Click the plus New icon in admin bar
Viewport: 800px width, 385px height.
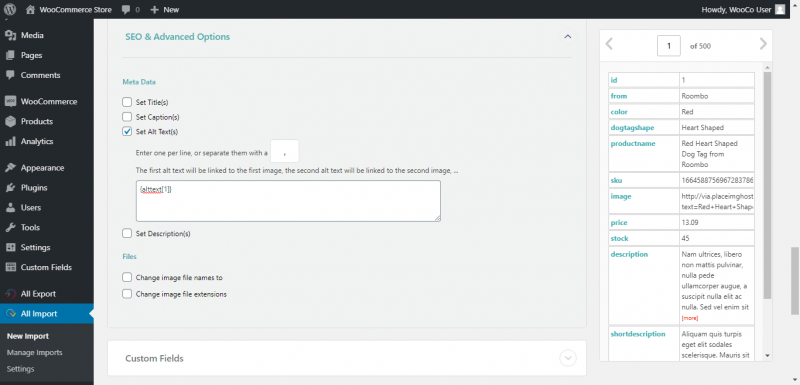[155, 10]
